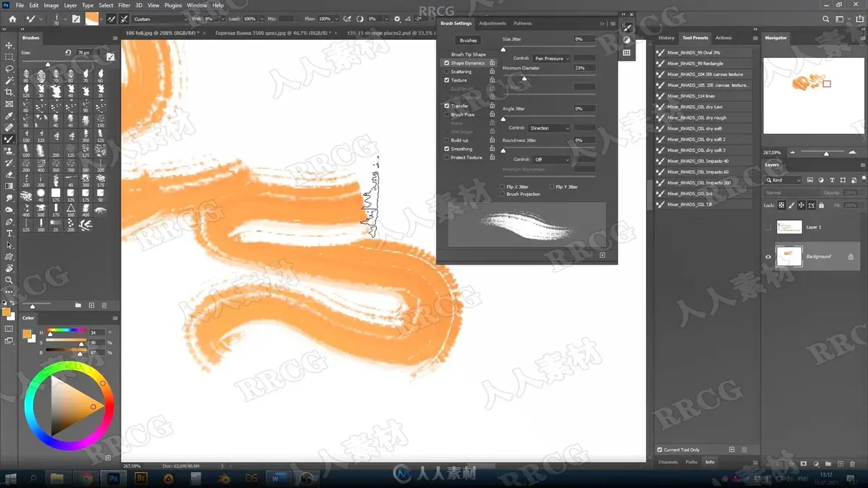Switch to the Adjustments tab
This screenshot has width=868, height=488.
[493, 23]
